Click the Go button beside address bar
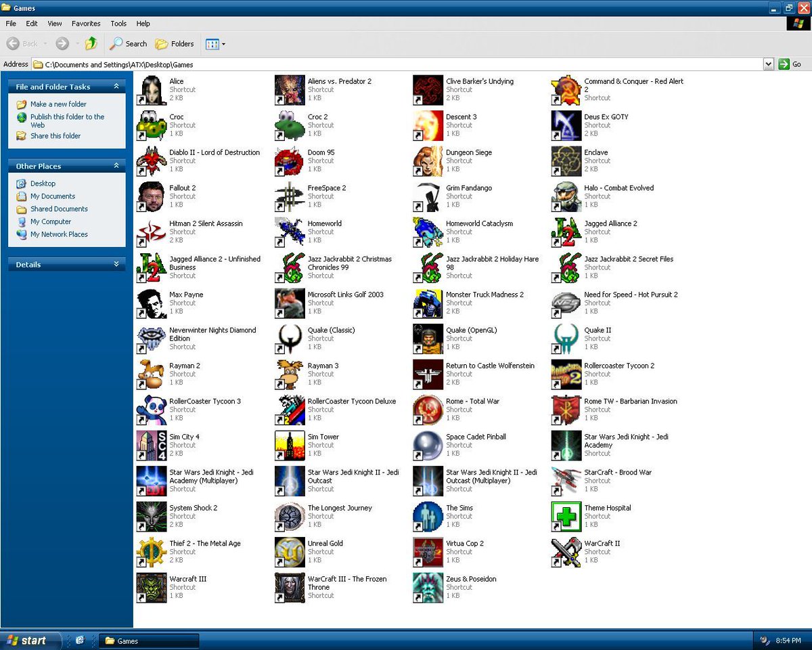The image size is (812, 650). (790, 64)
